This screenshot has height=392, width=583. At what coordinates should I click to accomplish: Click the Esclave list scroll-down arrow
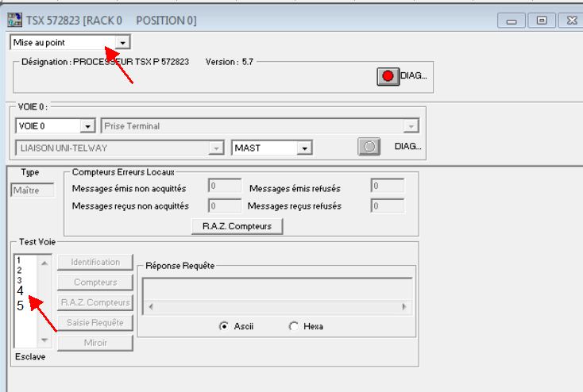point(44,340)
